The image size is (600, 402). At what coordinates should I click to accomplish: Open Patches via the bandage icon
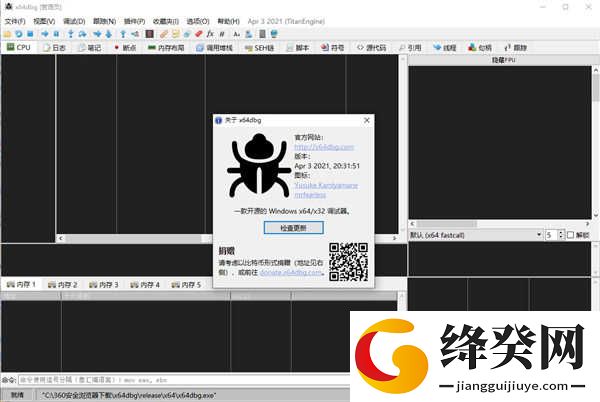pyautogui.click(x=164, y=34)
